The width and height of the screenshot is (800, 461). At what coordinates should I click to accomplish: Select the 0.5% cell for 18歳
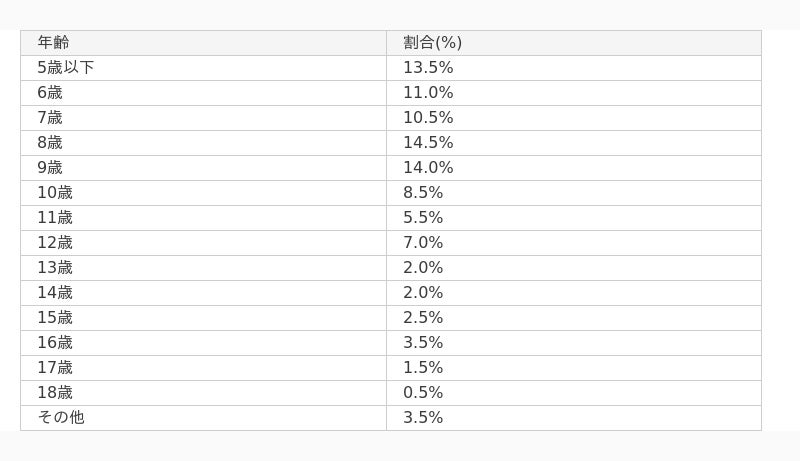423,393
